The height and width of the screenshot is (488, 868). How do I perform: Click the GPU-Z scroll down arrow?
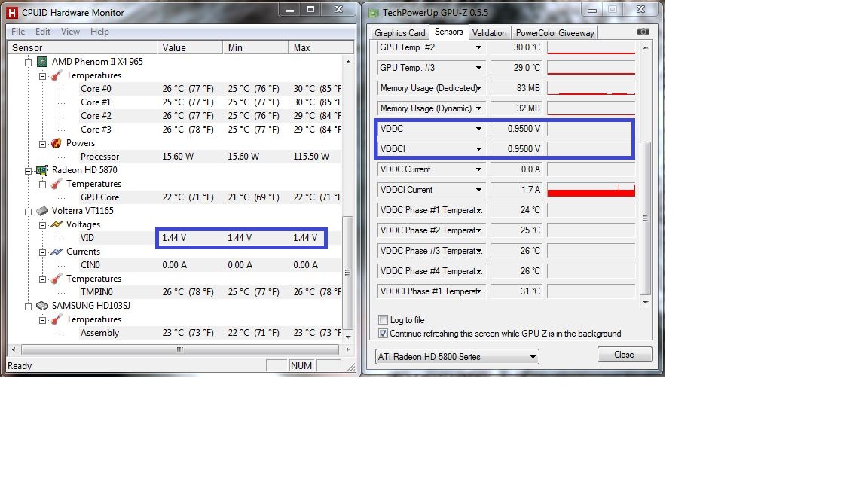click(646, 303)
